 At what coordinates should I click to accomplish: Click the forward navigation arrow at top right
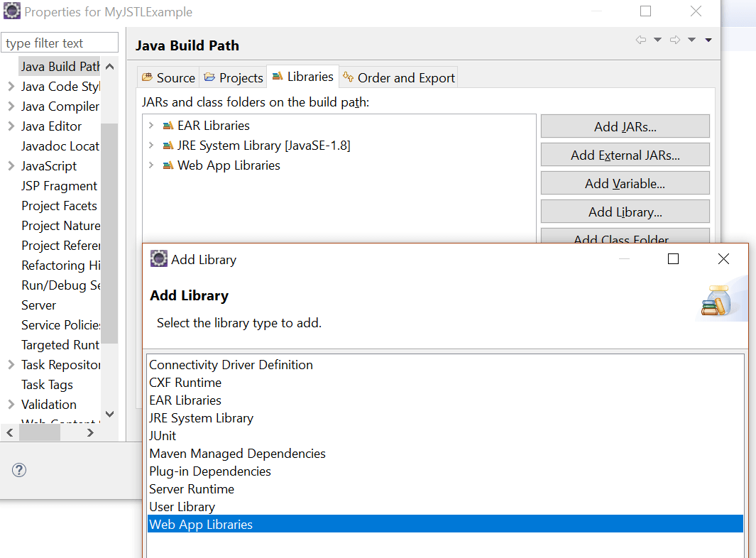(674, 40)
